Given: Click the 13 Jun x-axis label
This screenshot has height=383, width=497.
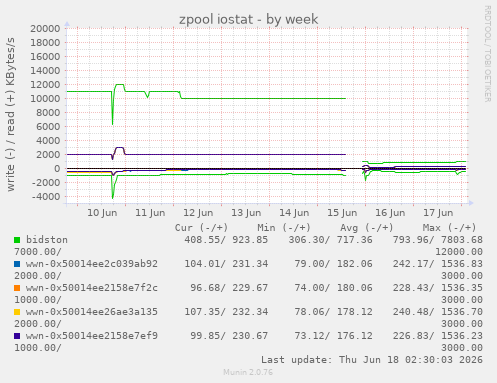Looking at the screenshot, I should [246, 213].
